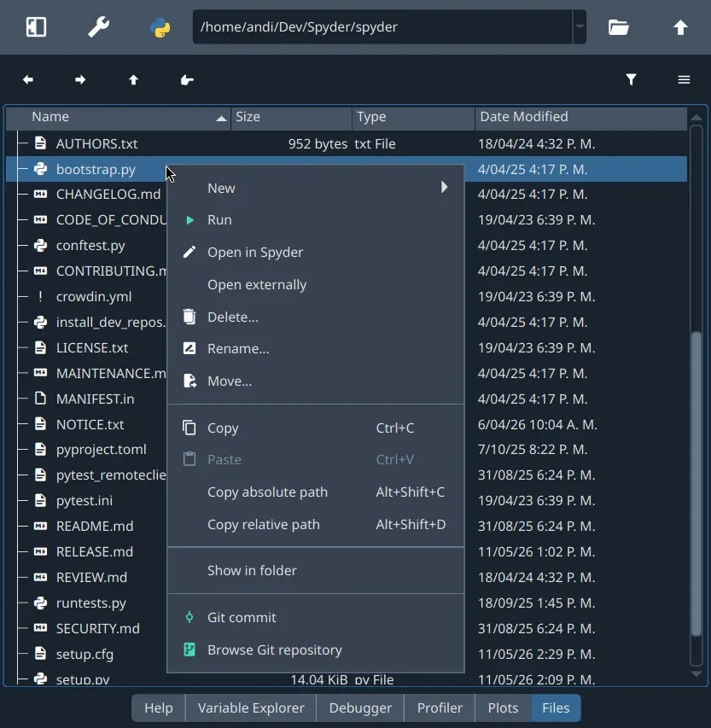Open Files pane hamburger options menu
This screenshot has width=711, height=728.
tap(684, 80)
